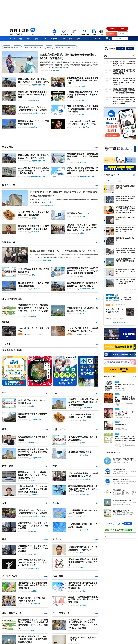Click the 試し読み button
The width and height of the screenshot is (138, 644).
click(x=120, y=49)
